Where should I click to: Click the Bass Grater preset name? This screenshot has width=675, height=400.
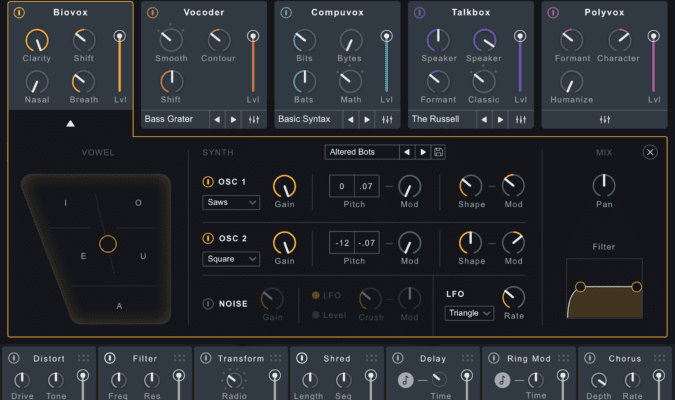pyautogui.click(x=172, y=119)
